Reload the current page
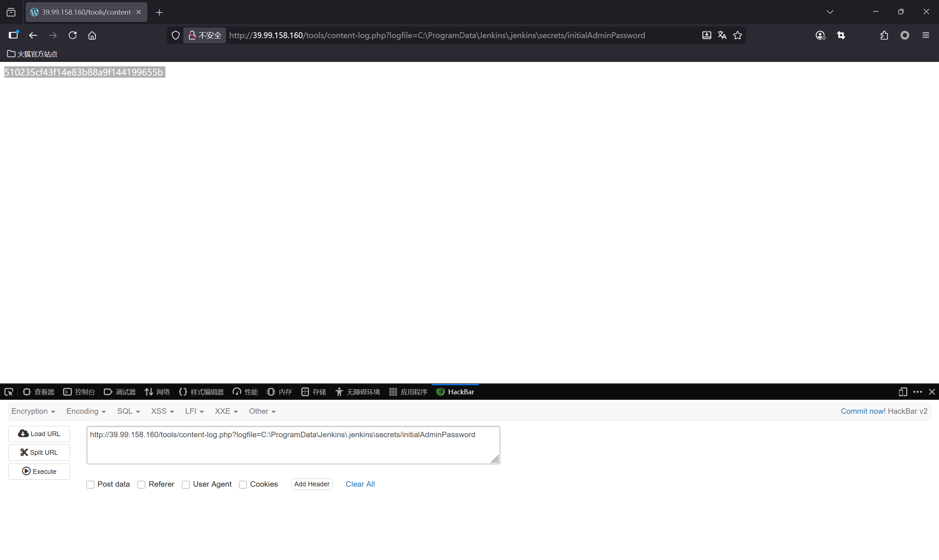The height and width of the screenshot is (560, 939). click(73, 35)
